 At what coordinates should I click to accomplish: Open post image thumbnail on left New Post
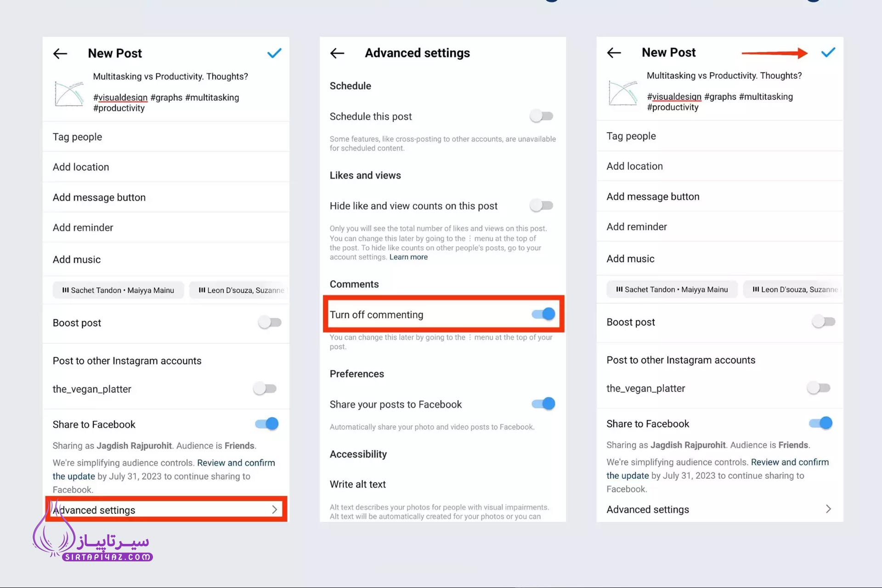point(69,94)
